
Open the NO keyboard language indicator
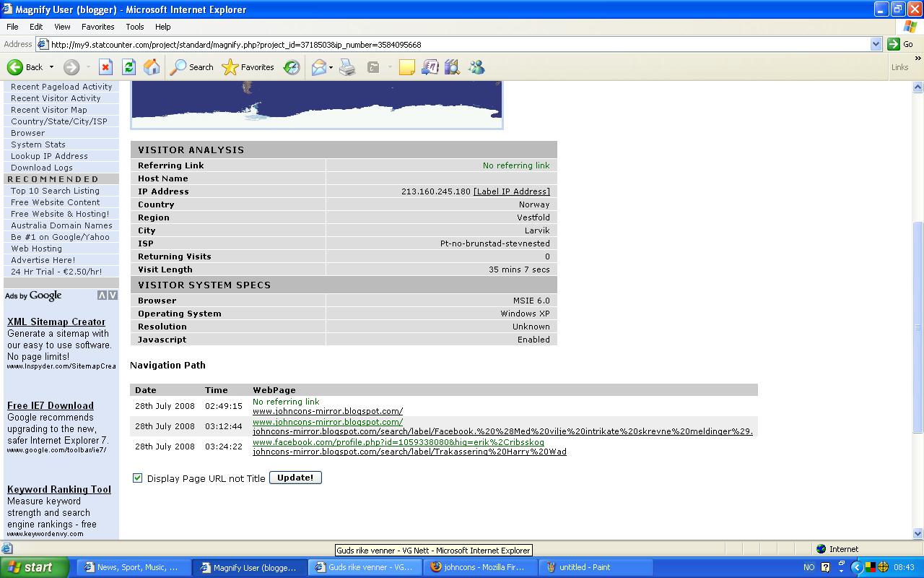tap(809, 567)
